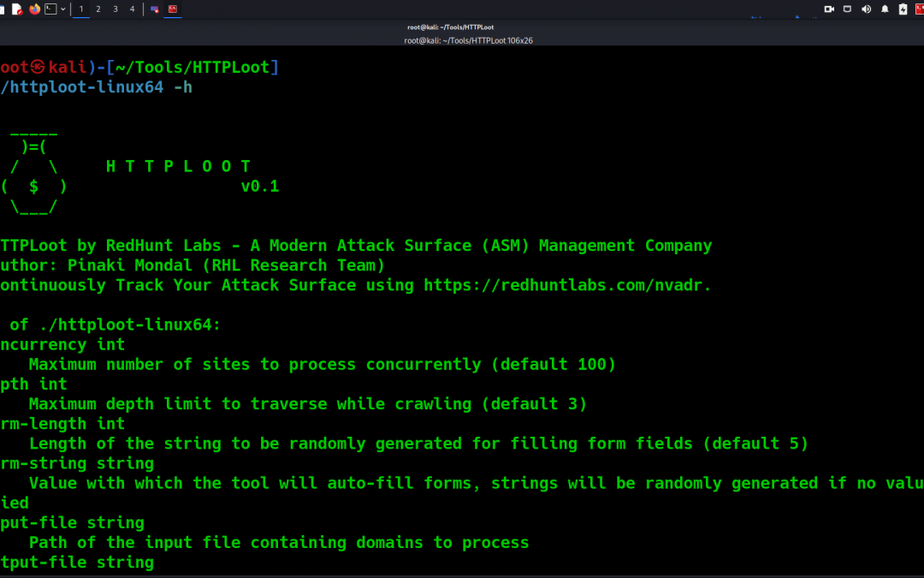Click the dollar sign in ASCII bag
924x578 pixels.
point(33,187)
